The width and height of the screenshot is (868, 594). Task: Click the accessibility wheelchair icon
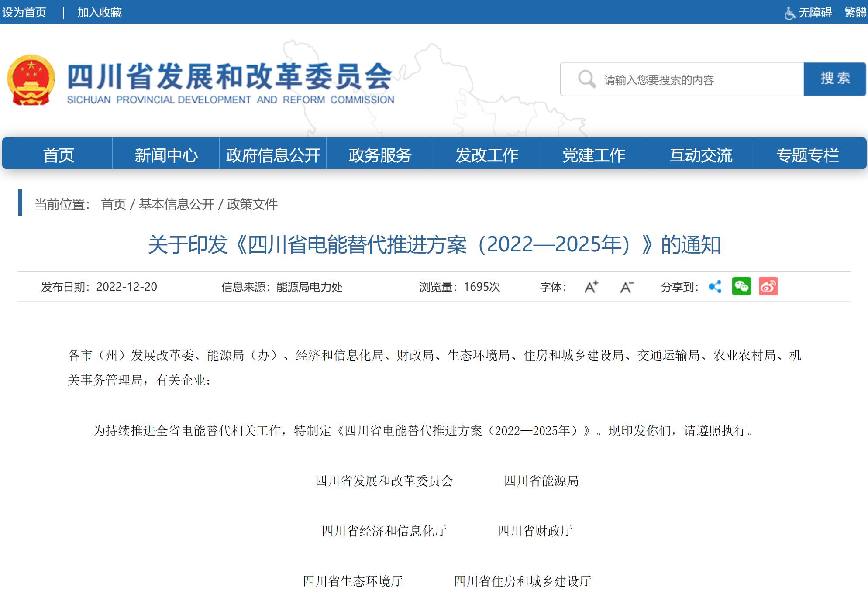pos(790,13)
